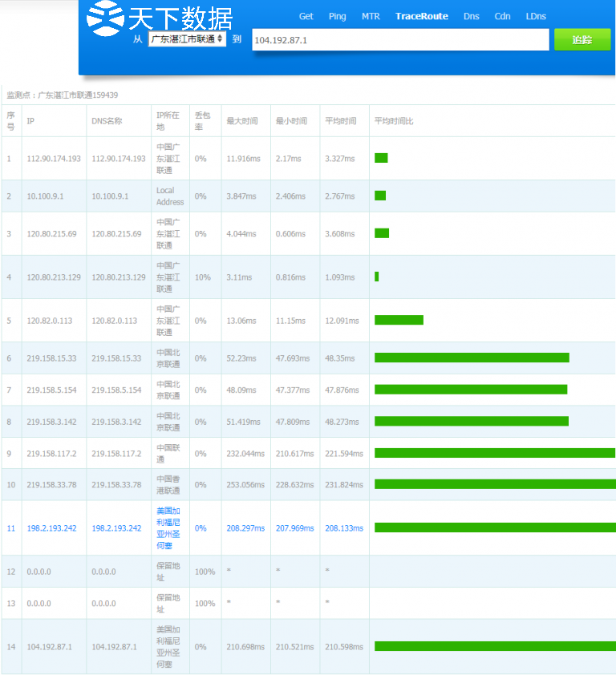This screenshot has height=675, width=616.
Task: Click the 天下数据 globe logo
Action: click(x=106, y=18)
